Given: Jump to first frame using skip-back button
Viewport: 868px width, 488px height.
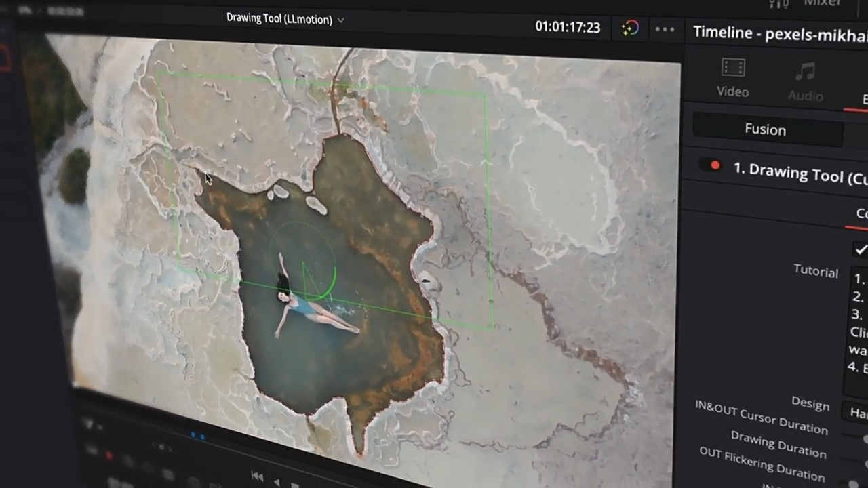Looking at the screenshot, I should [x=257, y=476].
